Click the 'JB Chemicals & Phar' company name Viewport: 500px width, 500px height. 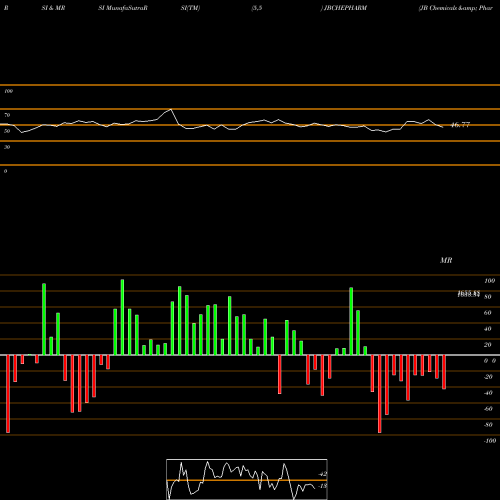[x=456, y=8]
